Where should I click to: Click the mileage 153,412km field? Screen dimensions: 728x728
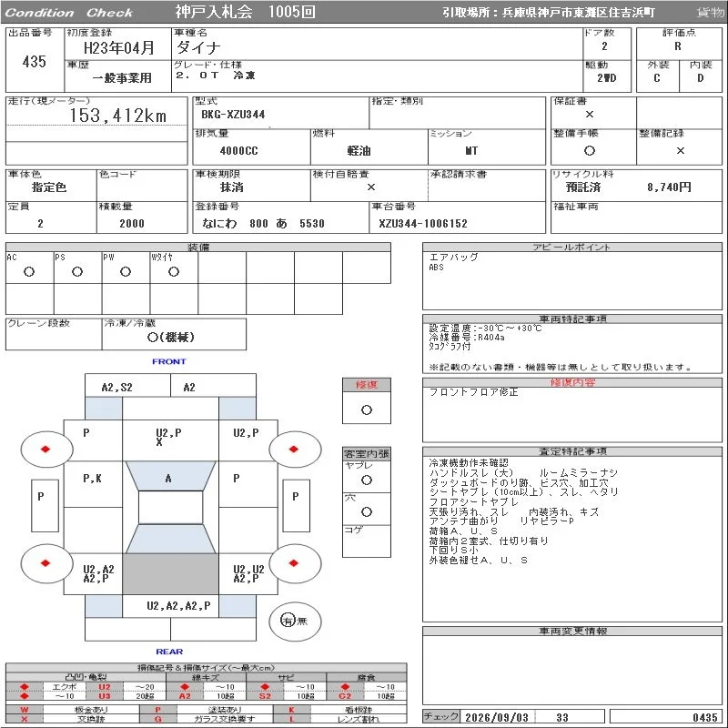(x=118, y=116)
